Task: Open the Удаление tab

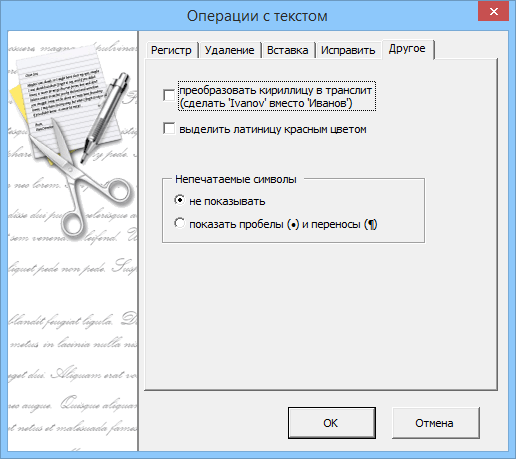Action: click(229, 50)
